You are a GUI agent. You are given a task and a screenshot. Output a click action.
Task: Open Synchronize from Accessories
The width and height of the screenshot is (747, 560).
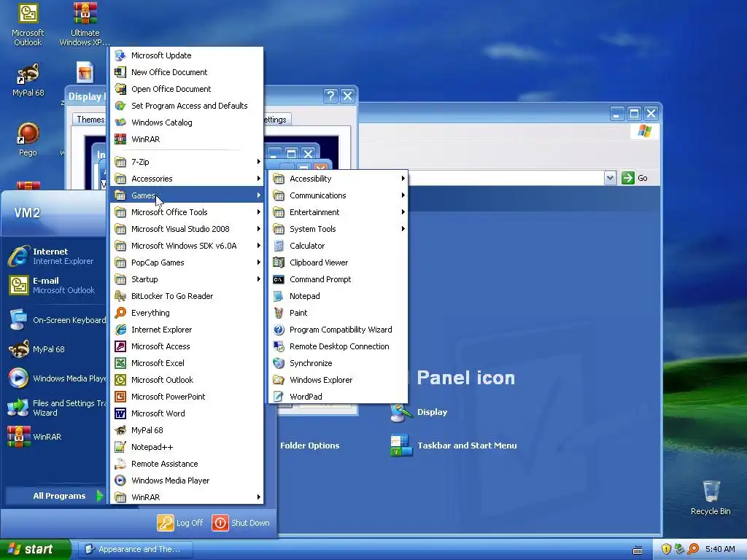[x=338, y=363]
